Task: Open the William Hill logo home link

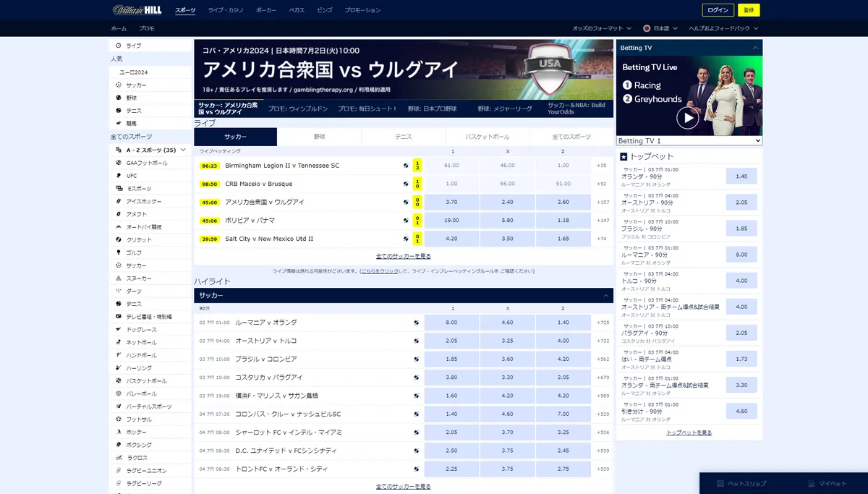Action: pyautogui.click(x=139, y=10)
